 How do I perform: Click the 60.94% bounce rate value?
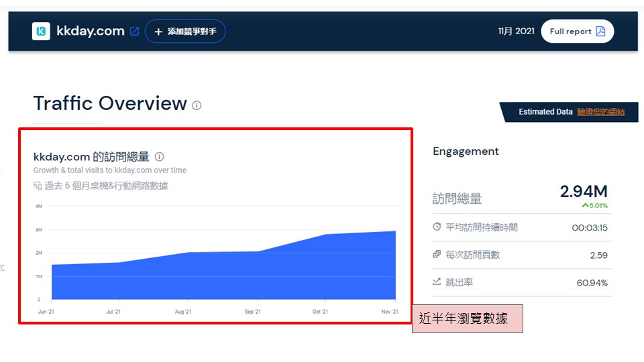tap(592, 283)
